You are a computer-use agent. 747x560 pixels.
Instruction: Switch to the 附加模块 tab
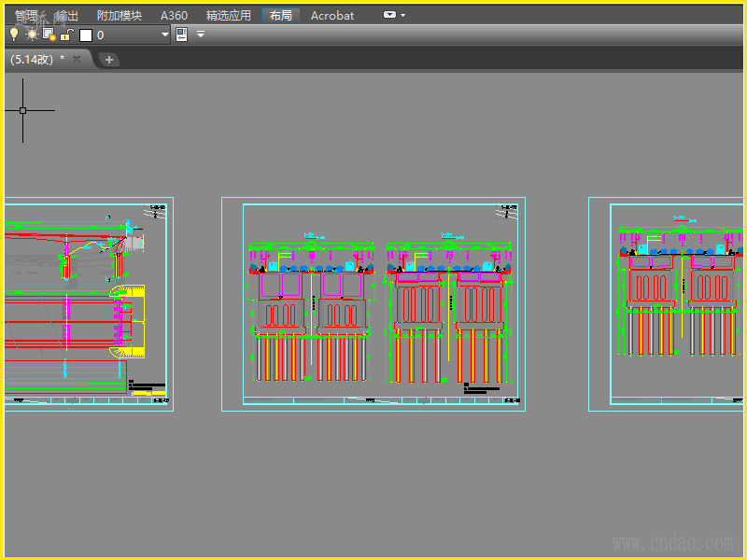pos(120,15)
